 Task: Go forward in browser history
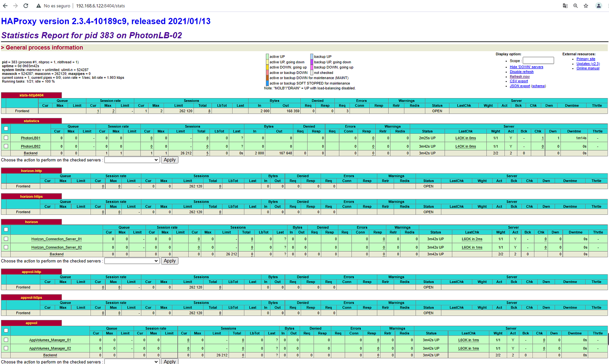(16, 6)
